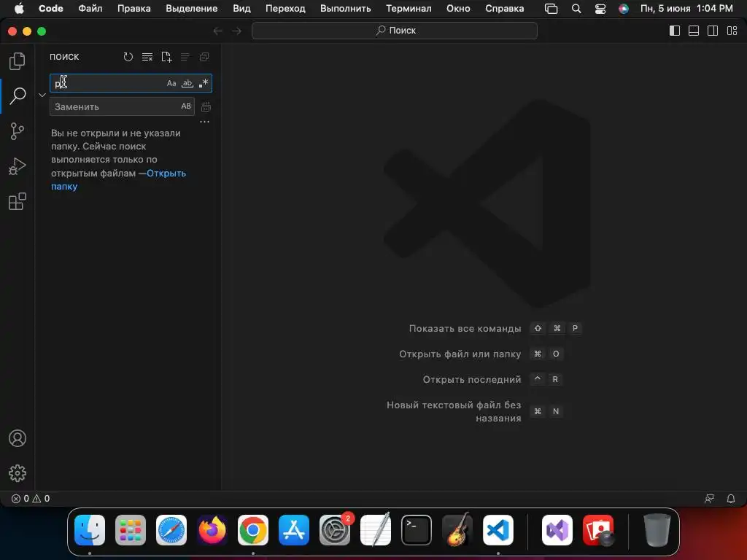Screen dimensions: 747x560
Task: Collapse all search results
Action: [204, 57]
